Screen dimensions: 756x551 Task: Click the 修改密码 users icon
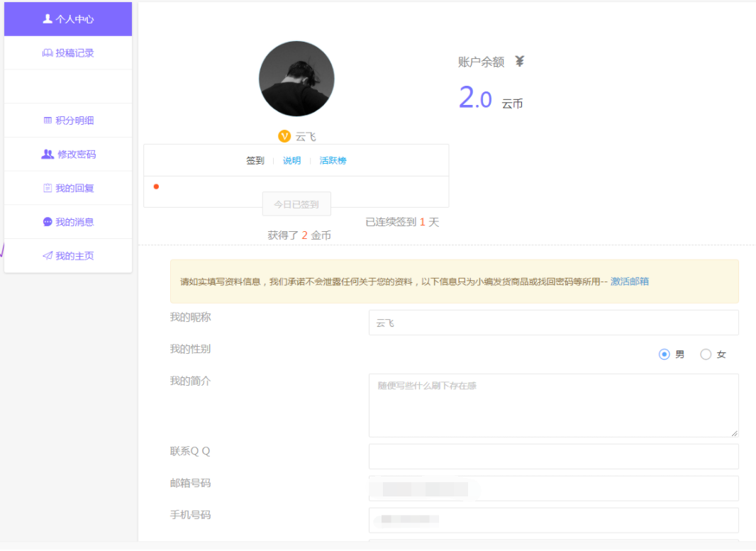pos(48,155)
